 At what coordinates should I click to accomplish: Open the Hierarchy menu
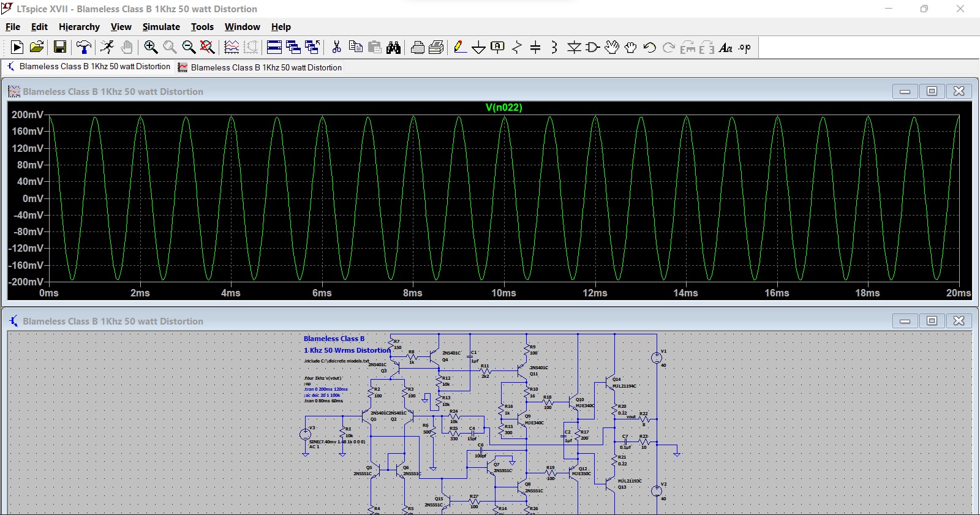click(79, 27)
